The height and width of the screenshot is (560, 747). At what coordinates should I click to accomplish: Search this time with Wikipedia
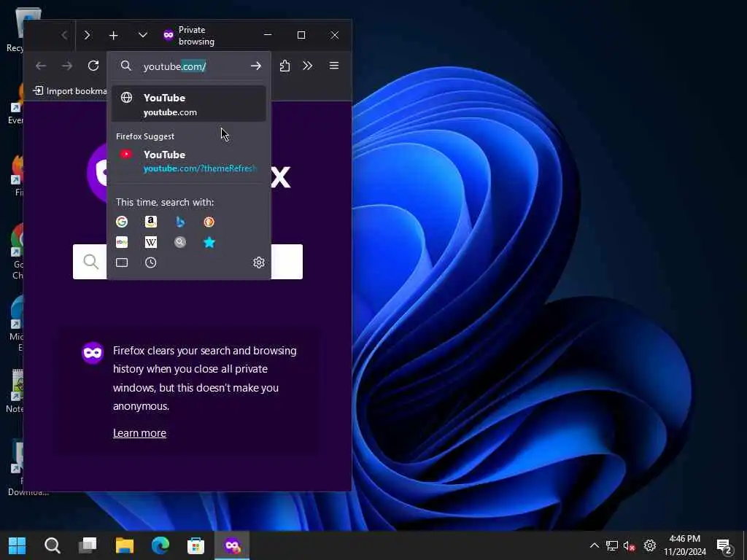point(150,242)
